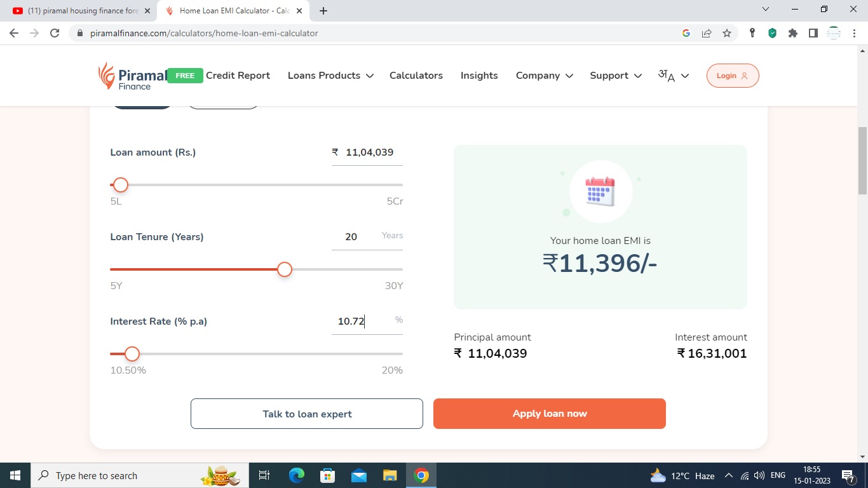The width and height of the screenshot is (868, 488).
Task: Open the browser extensions puzzle icon
Action: 792,33
